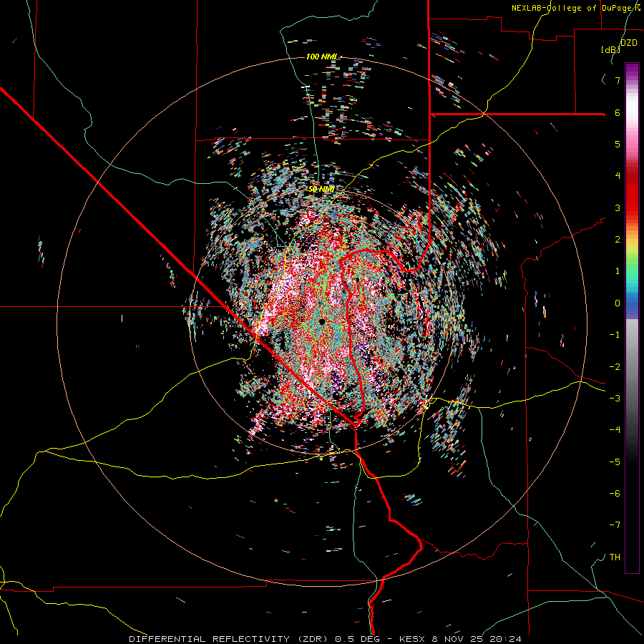
Task: Click the -4 value on the color scale
Action: (x=615, y=429)
